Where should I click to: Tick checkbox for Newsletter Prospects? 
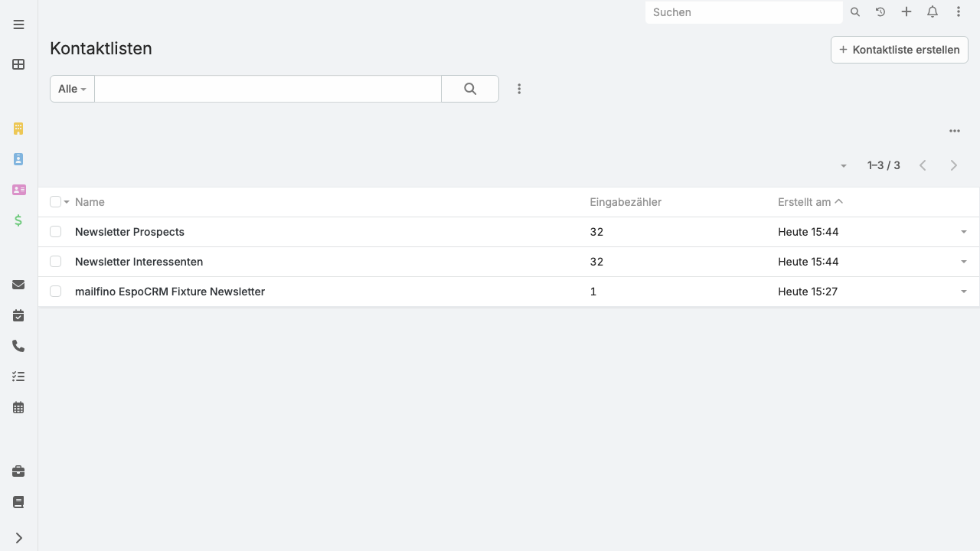pyautogui.click(x=55, y=232)
